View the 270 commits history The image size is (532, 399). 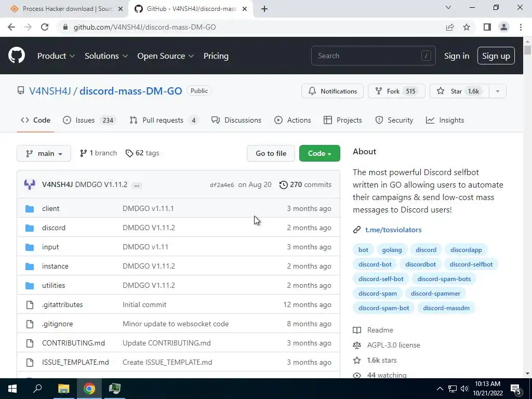(x=305, y=184)
